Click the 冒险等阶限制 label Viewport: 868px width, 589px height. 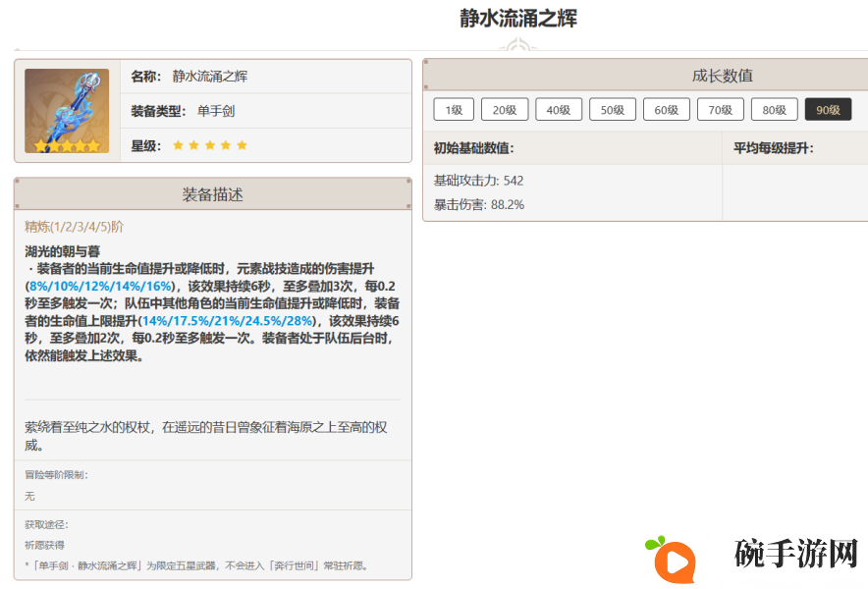tap(56, 474)
